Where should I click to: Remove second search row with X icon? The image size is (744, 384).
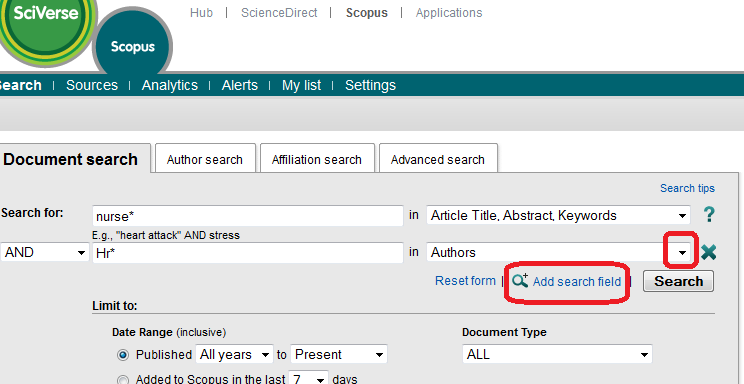(x=708, y=252)
